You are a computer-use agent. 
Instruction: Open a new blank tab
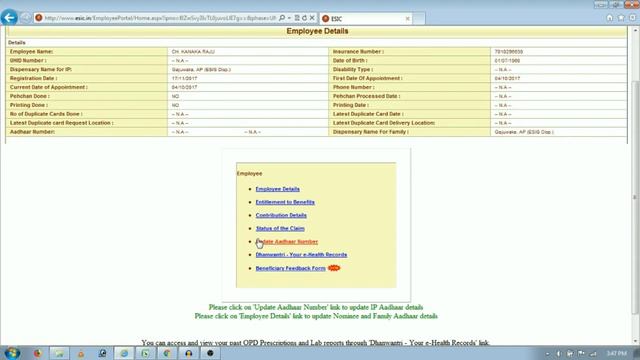419,18
